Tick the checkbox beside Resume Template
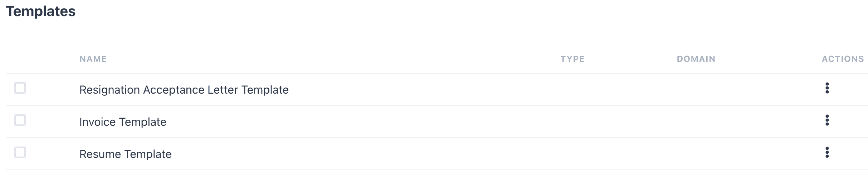The height and width of the screenshot is (183, 868). coord(20,152)
